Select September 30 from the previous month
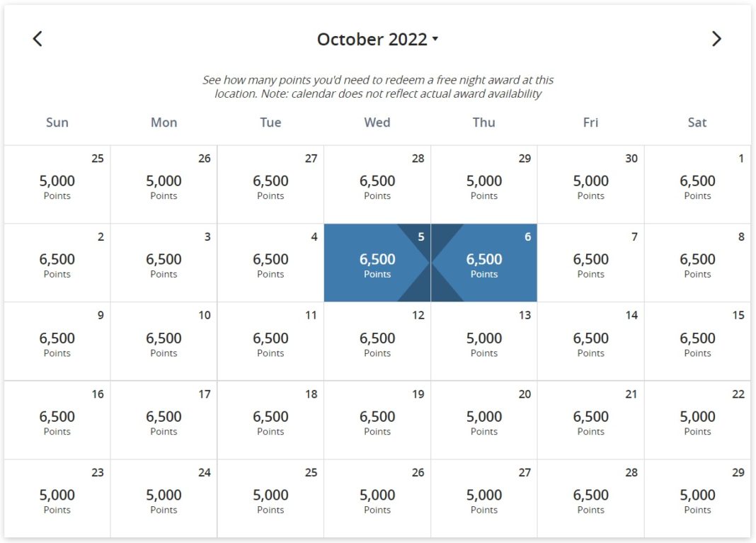The image size is (756, 543). point(590,183)
